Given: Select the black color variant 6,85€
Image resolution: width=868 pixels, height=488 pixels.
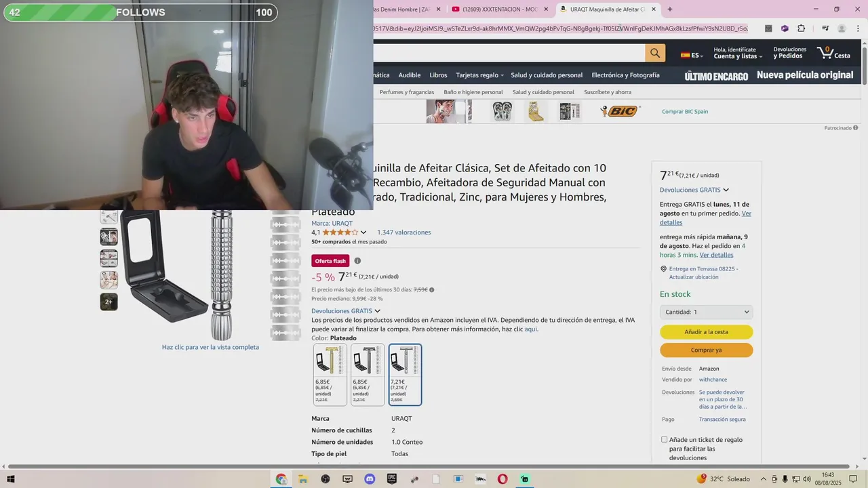Looking at the screenshot, I should point(368,375).
